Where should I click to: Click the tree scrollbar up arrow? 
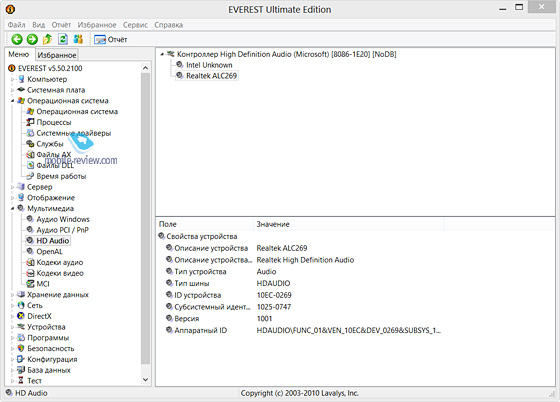point(145,68)
